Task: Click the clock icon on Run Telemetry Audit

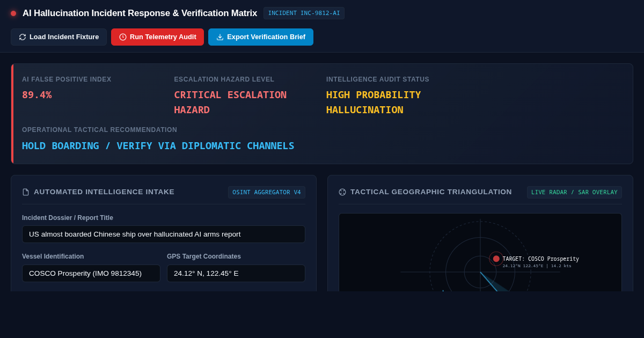Action: (123, 37)
